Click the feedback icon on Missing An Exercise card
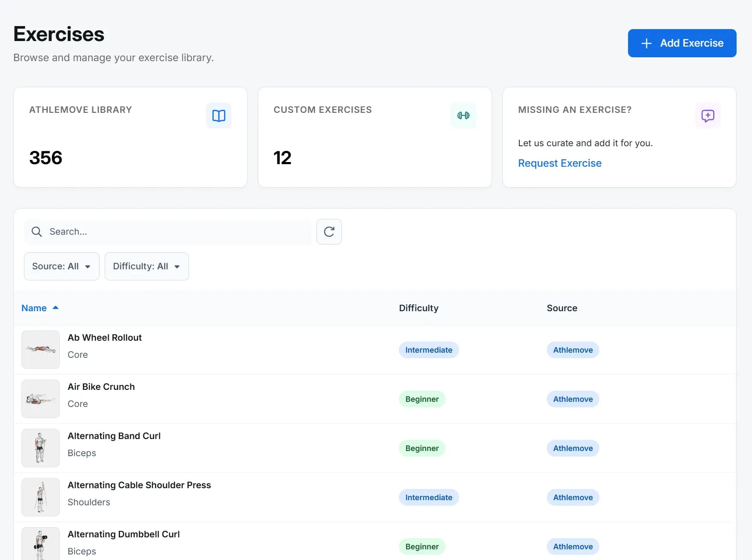Viewport: 752px width, 560px height. pyautogui.click(x=708, y=115)
